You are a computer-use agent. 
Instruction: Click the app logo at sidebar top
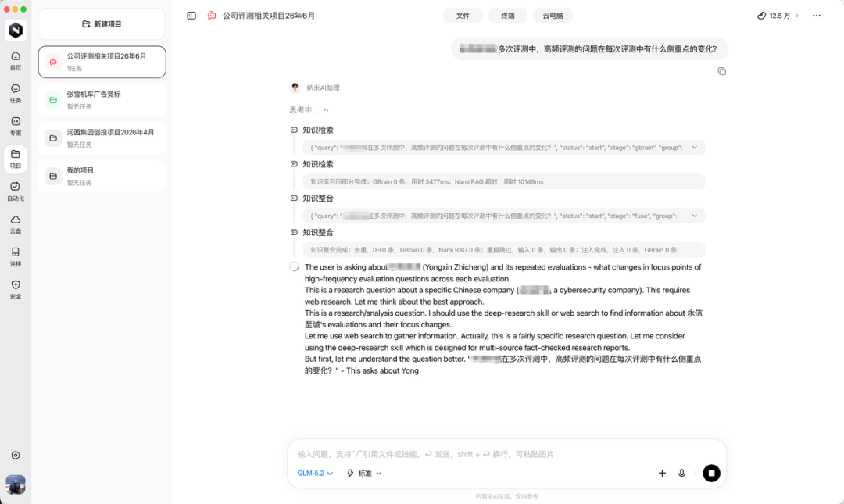tap(16, 30)
